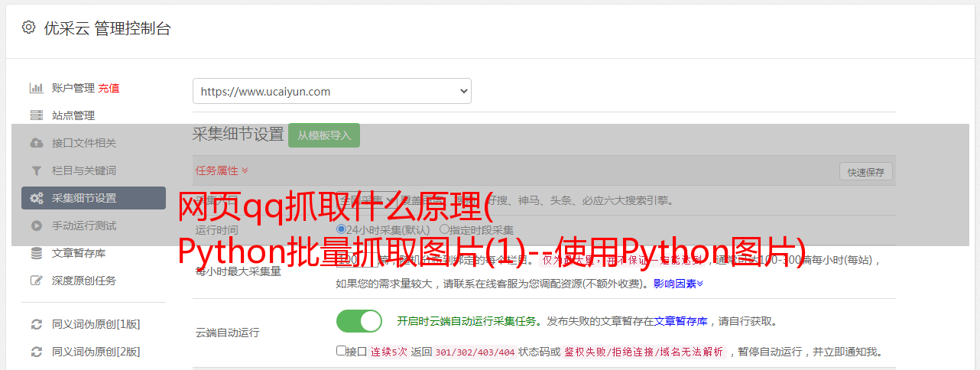Click the funnel icon for 栏目与关键词
The image size is (980, 370).
(36, 170)
